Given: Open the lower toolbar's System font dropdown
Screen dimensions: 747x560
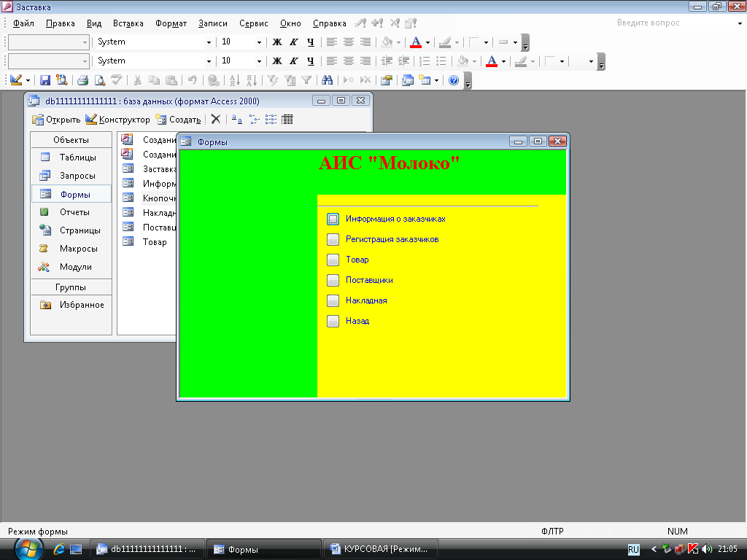Looking at the screenshot, I should 209,61.
